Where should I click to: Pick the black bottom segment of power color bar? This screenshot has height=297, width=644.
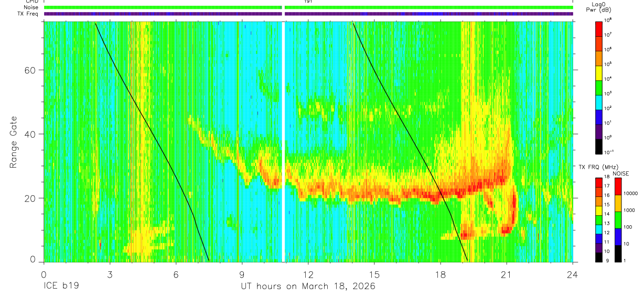[x=599, y=146]
